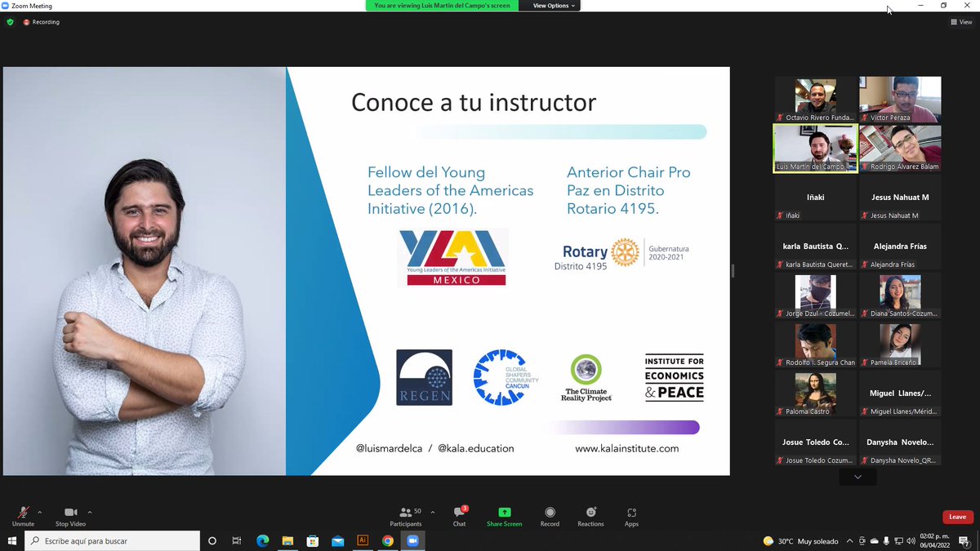The height and width of the screenshot is (551, 980).
Task: Open Windows notification center
Action: 965,540
